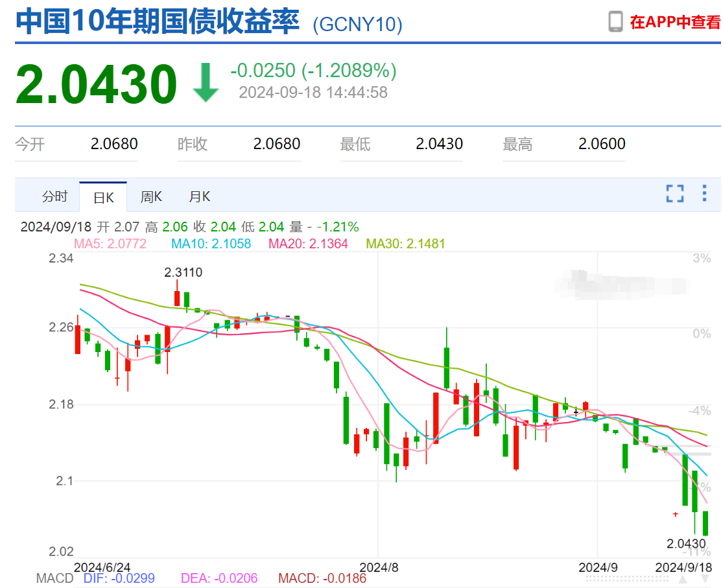
Task: Open the three-dot chart options menu
Action: point(704,193)
